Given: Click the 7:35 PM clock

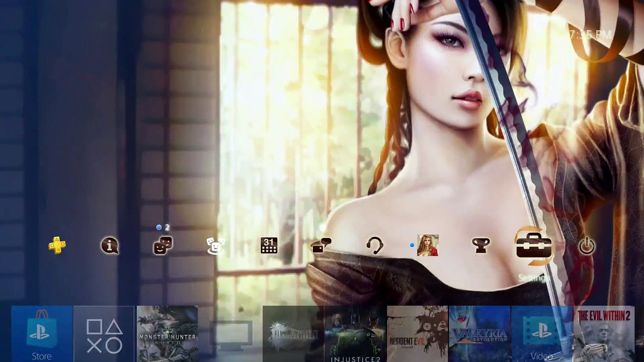Looking at the screenshot, I should click(x=590, y=35).
